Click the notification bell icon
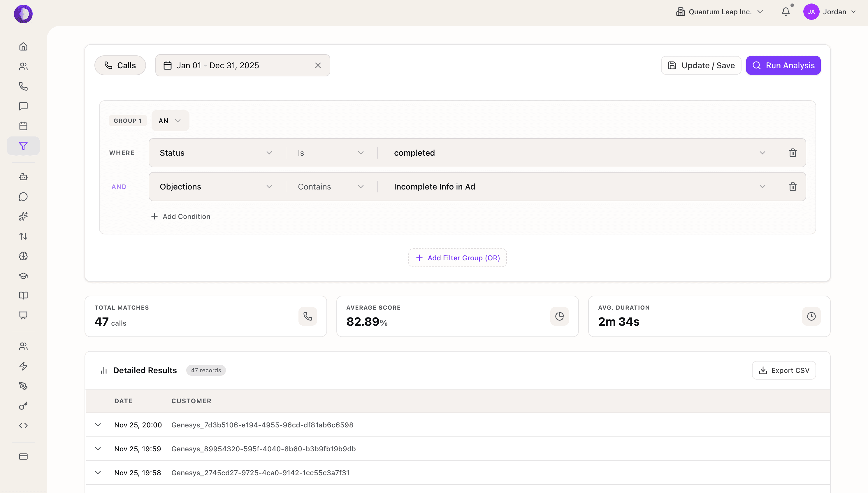The height and width of the screenshot is (493, 868). (786, 11)
